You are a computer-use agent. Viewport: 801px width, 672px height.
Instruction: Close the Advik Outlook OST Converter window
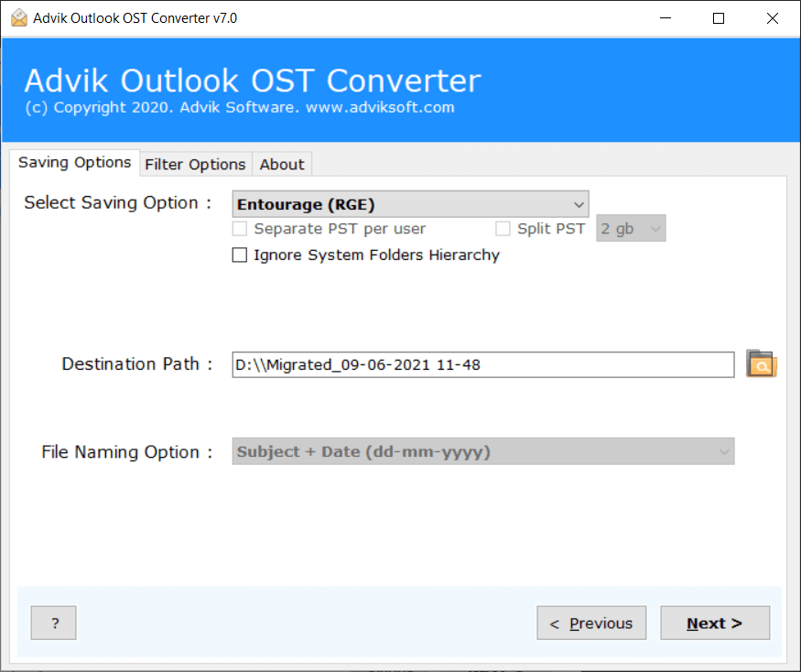pos(773,18)
